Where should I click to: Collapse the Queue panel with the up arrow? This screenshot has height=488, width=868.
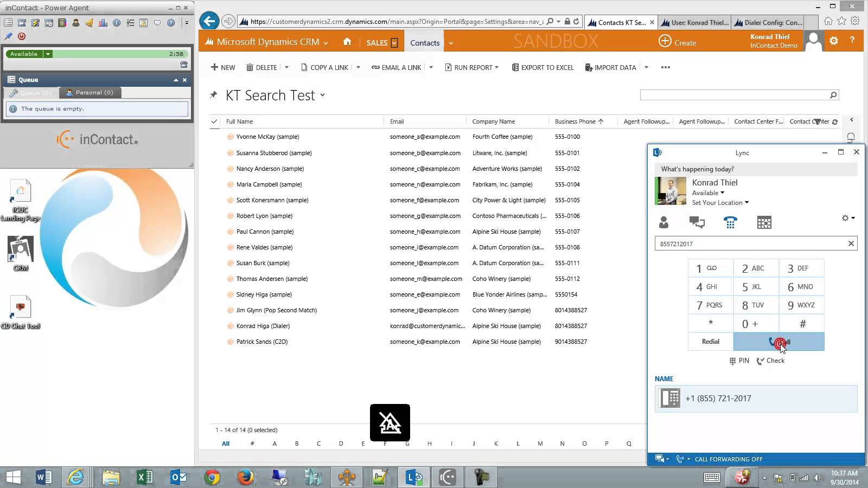click(x=176, y=80)
